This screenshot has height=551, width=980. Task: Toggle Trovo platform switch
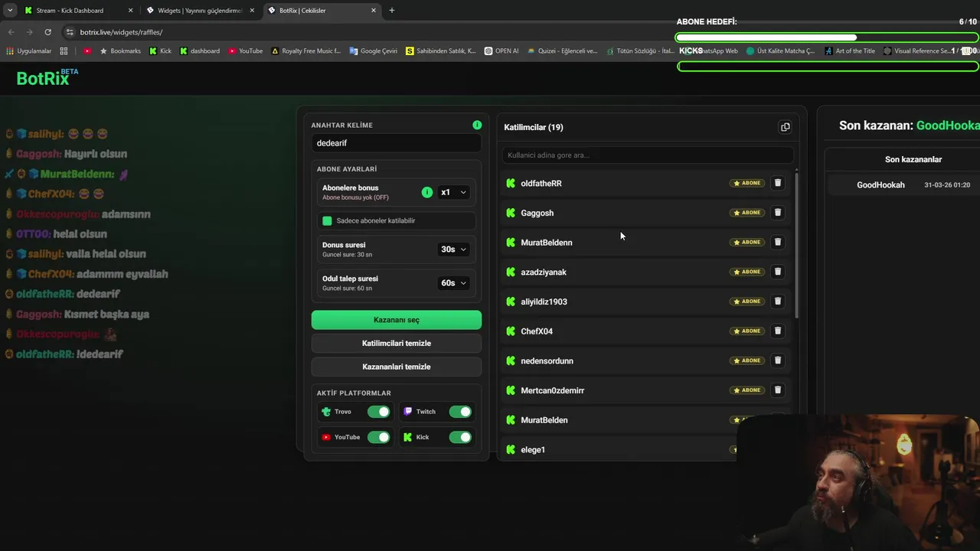(x=378, y=412)
